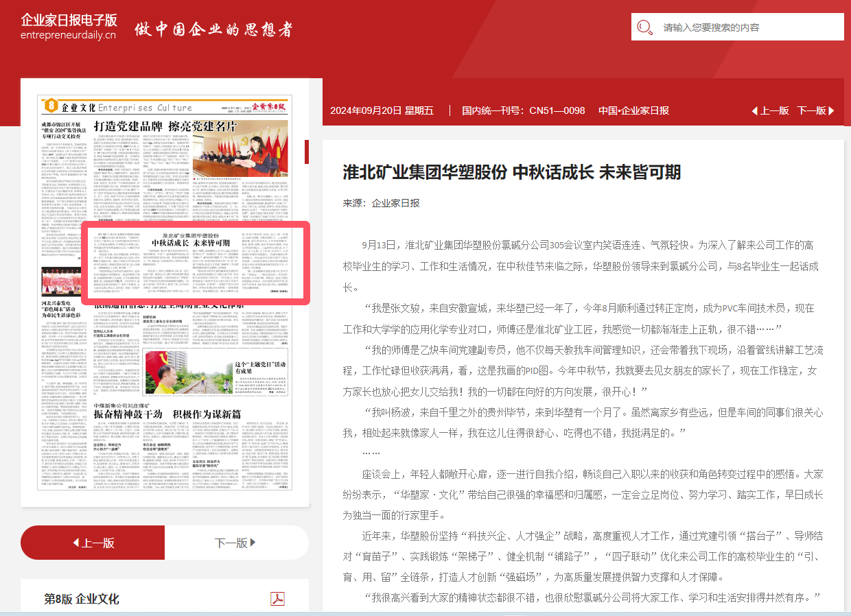
Task: Click the 第8版 企业文化 section heading
Action: (x=82, y=599)
